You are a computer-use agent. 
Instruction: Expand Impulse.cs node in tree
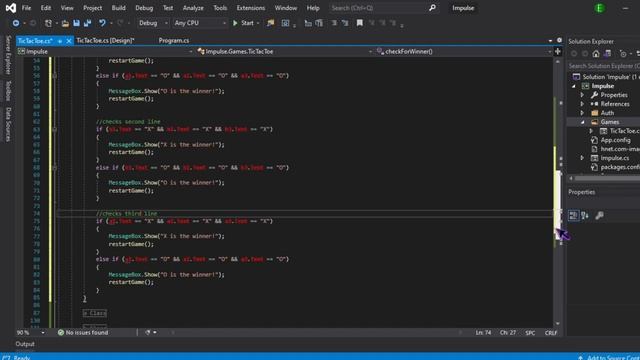click(582, 158)
